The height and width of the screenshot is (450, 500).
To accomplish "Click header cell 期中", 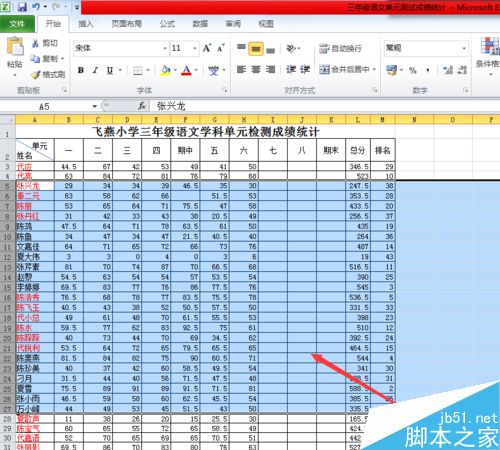I will click(185, 150).
